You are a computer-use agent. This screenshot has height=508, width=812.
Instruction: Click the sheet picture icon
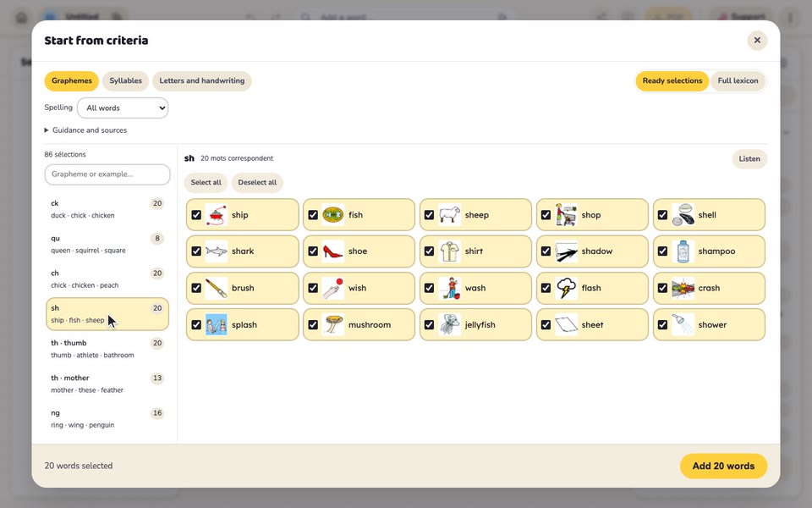click(566, 325)
